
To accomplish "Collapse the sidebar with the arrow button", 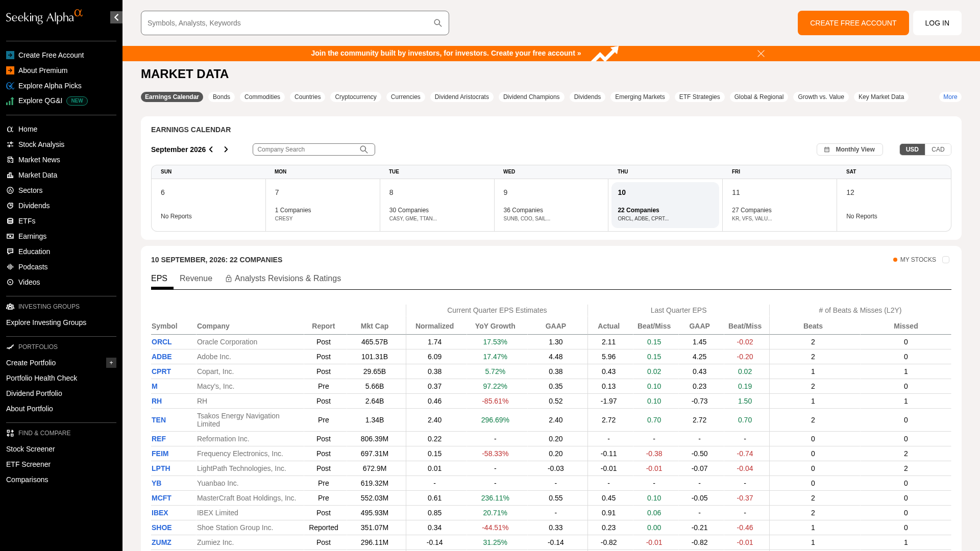I will click(x=116, y=17).
